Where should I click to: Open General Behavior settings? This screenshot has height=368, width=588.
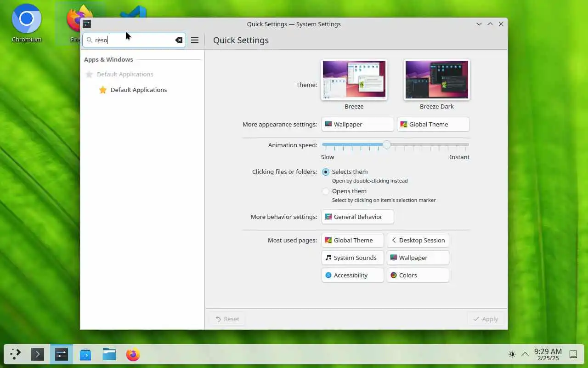coord(358,217)
